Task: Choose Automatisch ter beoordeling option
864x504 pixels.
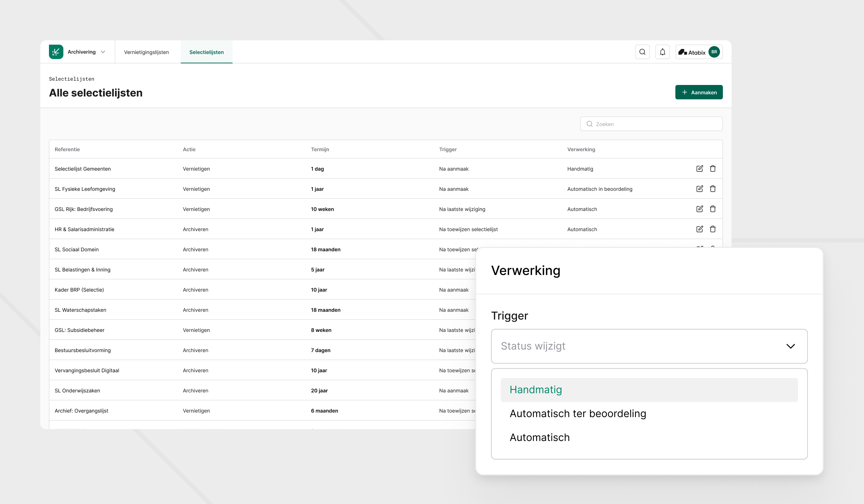Action: click(x=577, y=413)
